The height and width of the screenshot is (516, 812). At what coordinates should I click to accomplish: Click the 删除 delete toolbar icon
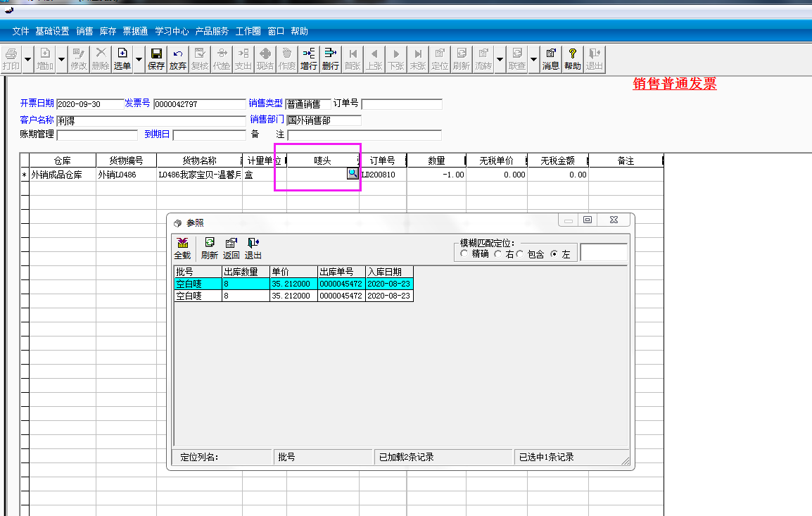point(101,59)
